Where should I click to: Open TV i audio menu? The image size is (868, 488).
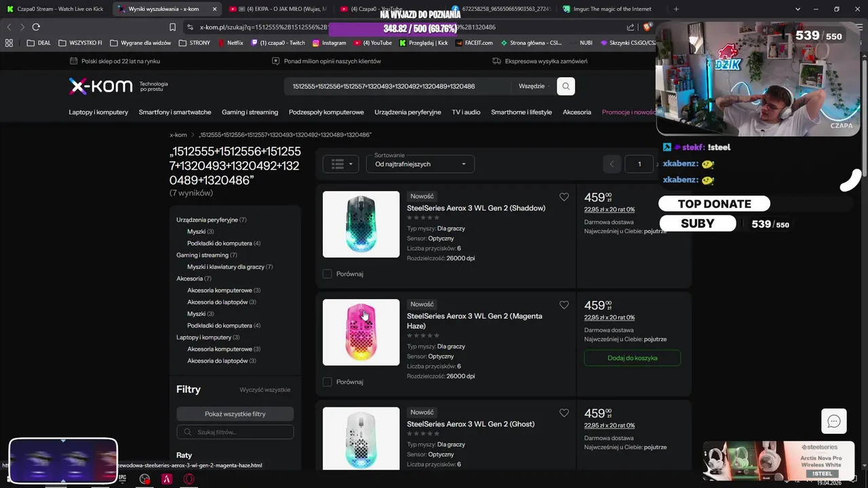coord(466,112)
